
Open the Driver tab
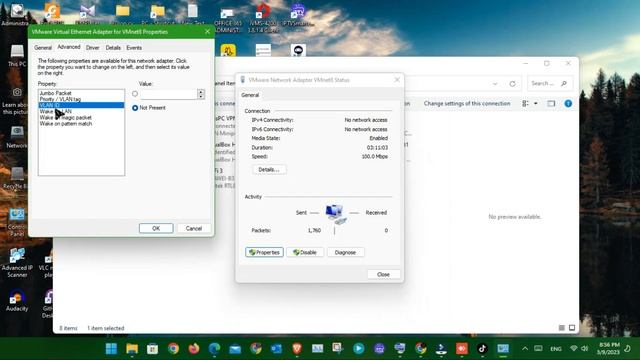(x=93, y=48)
